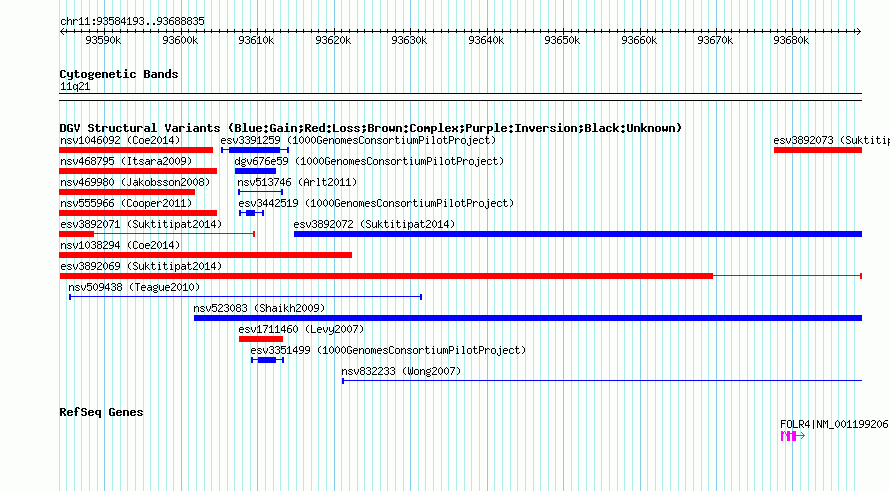Screen dimensions: 890x491
Task: Open esv3351499 variant label
Action: pos(388,350)
